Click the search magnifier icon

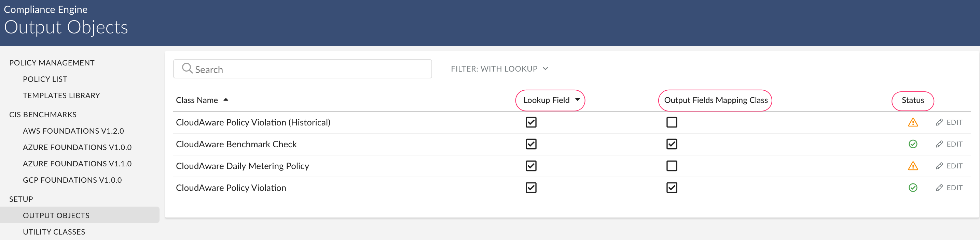(x=187, y=69)
